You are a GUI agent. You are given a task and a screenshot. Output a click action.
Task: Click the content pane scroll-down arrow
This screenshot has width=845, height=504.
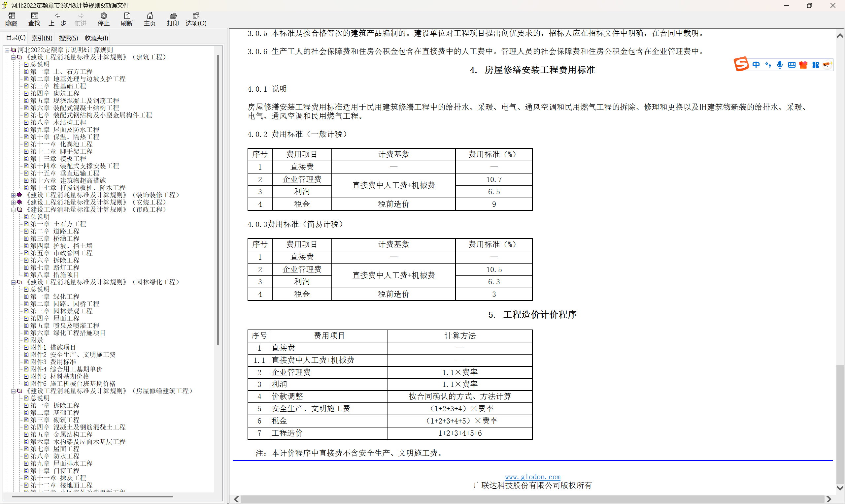tap(840, 488)
